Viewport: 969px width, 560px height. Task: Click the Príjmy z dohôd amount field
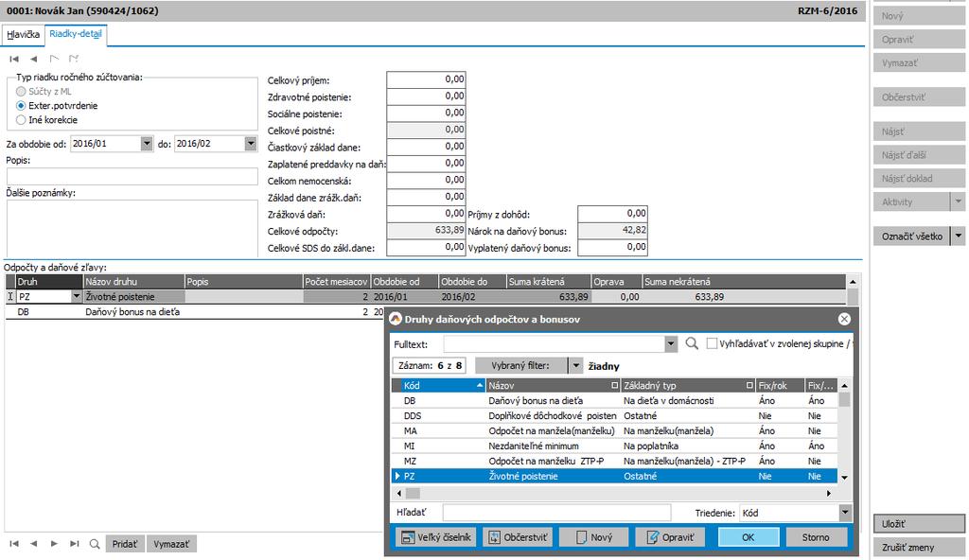pyautogui.click(x=612, y=214)
